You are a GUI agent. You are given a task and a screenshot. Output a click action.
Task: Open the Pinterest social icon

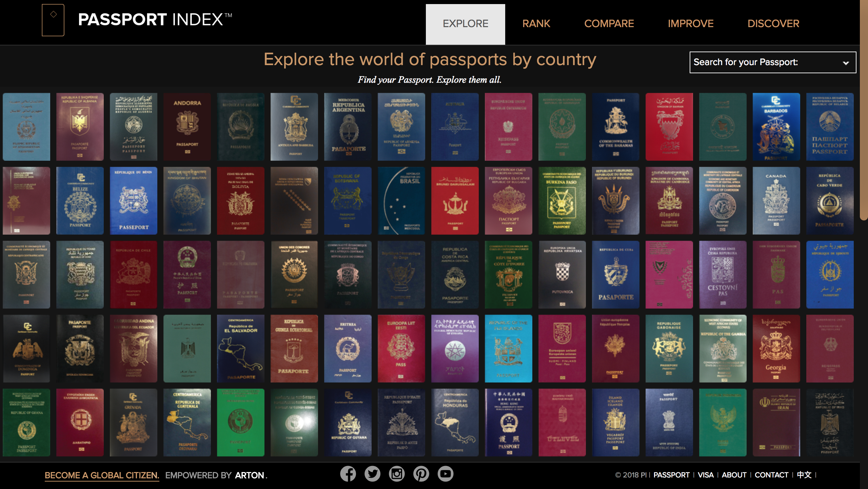pyautogui.click(x=421, y=474)
